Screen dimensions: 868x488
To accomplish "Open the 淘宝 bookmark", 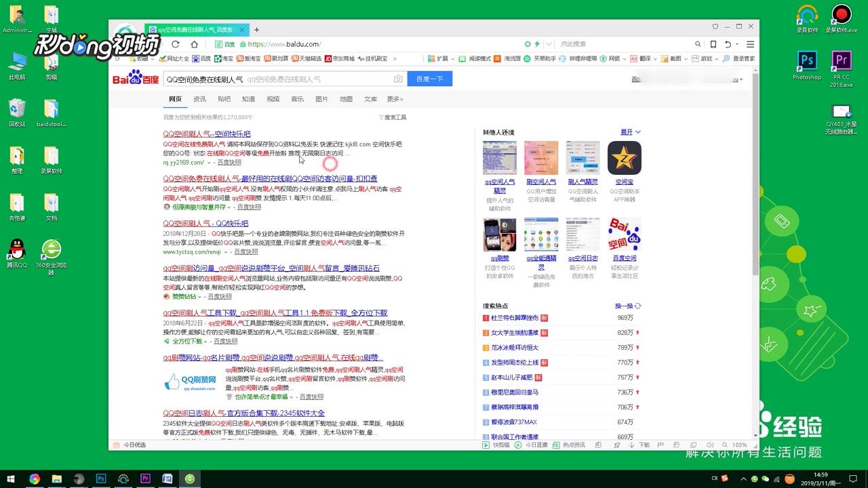I will [x=224, y=59].
